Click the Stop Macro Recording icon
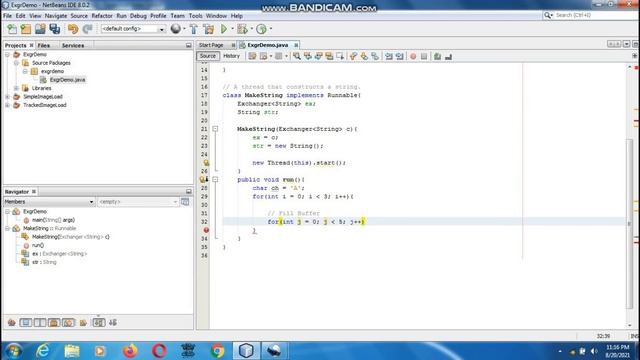 [424, 56]
